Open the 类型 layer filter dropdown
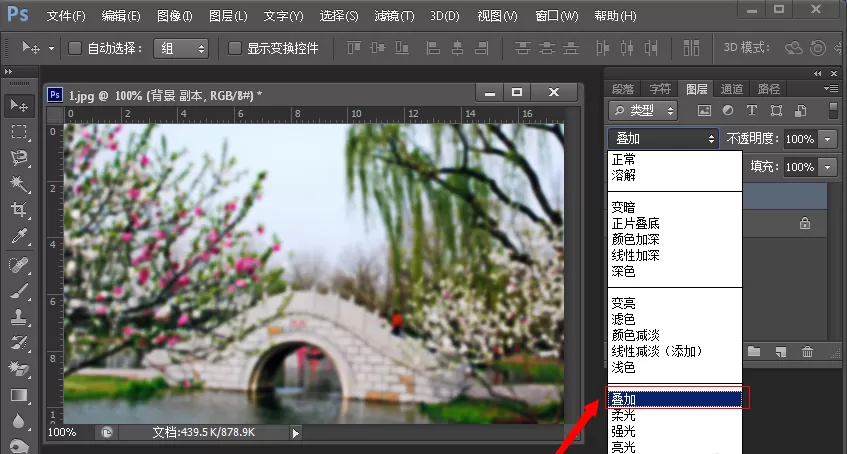Screen dimensions: 847x454 click(x=643, y=110)
